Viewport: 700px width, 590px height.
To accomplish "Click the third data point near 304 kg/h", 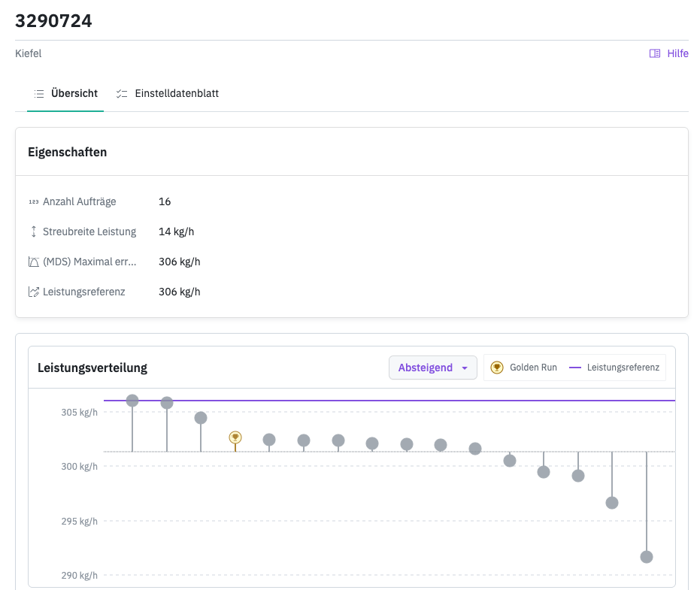I will (x=201, y=418).
